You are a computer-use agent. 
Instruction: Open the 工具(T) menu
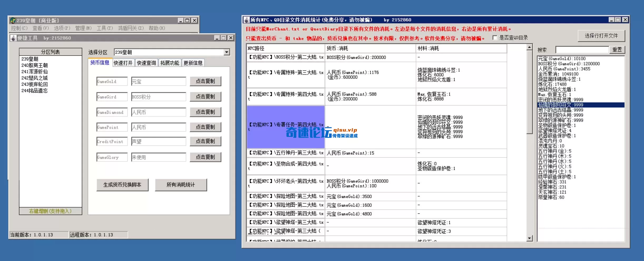(104, 28)
